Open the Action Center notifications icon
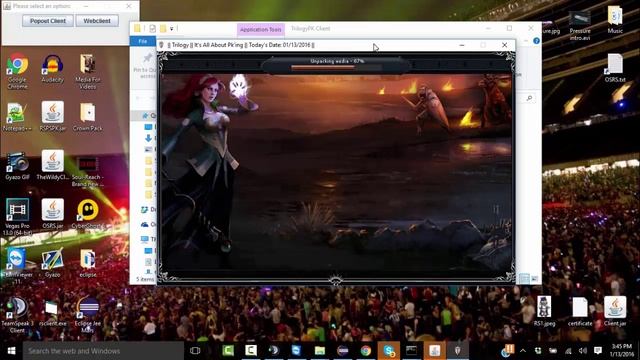 click(598, 351)
